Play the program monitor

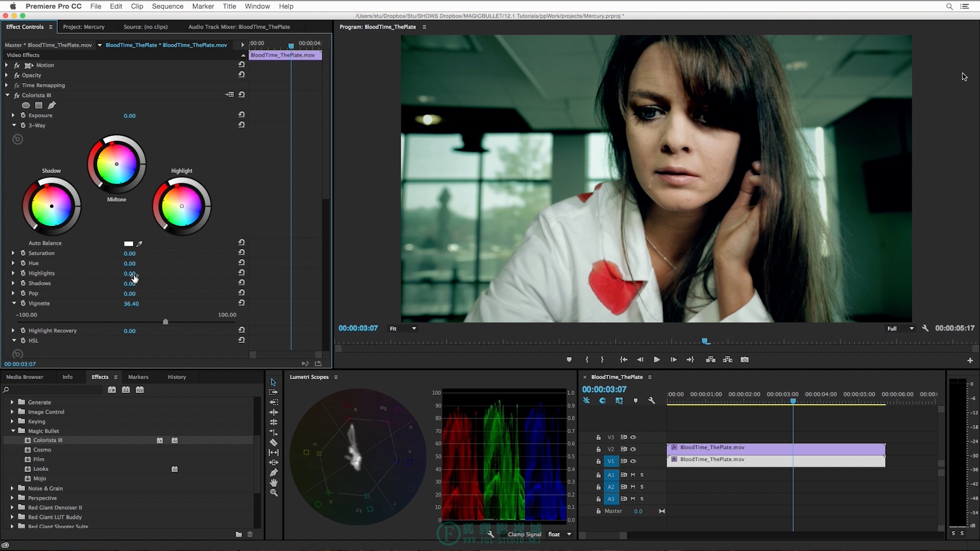656,360
